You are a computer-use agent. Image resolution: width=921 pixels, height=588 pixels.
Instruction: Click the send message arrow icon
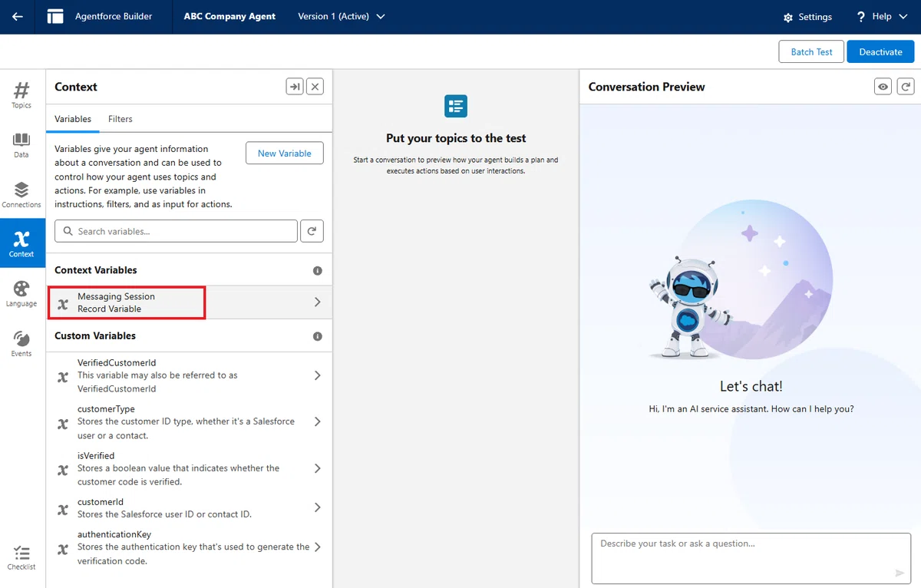coord(900,573)
